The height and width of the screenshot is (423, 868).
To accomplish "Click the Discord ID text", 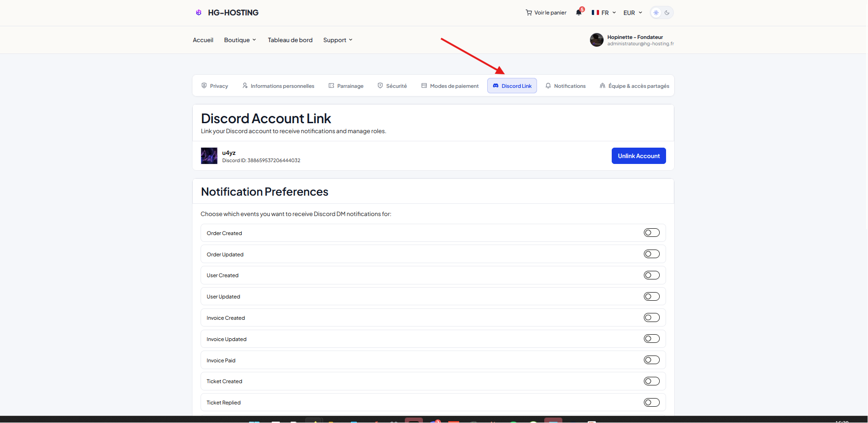I will 261,160.
